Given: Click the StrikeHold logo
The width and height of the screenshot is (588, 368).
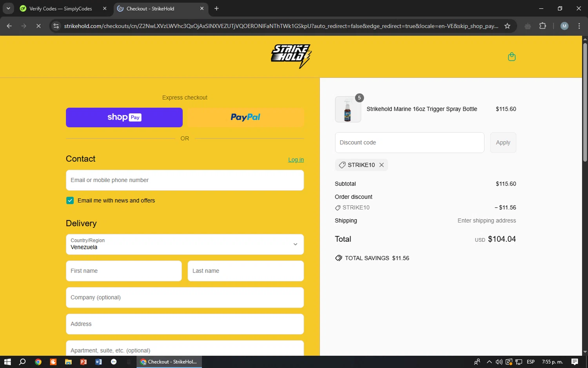Looking at the screenshot, I should click(x=291, y=56).
